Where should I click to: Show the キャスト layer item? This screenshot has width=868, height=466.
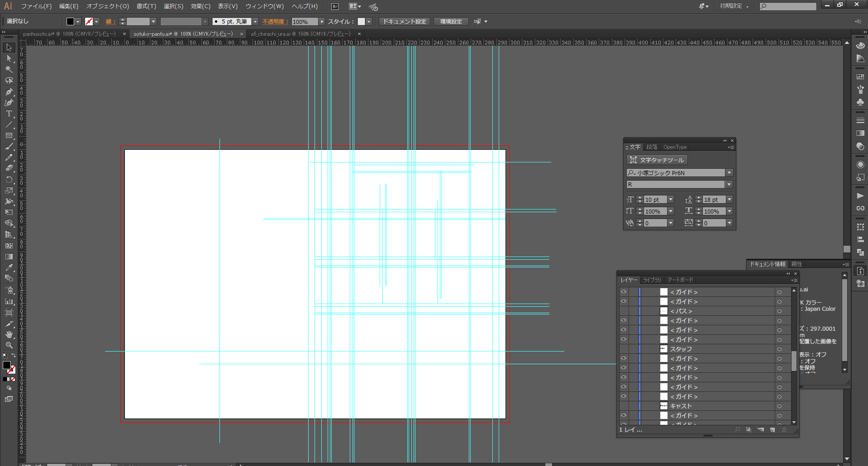[x=624, y=406]
